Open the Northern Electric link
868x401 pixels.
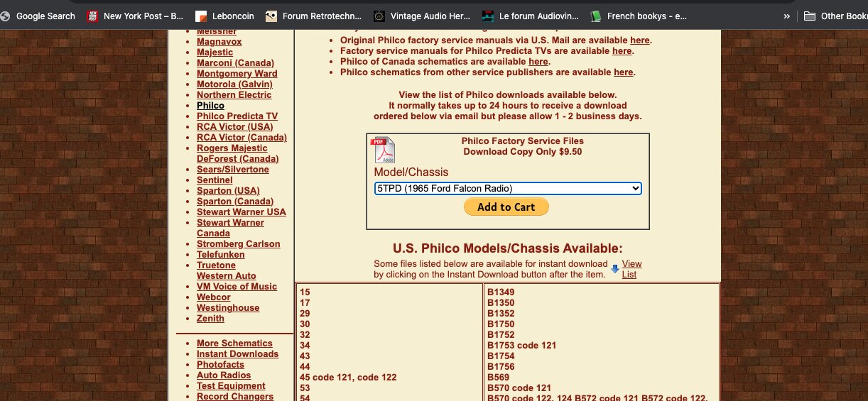234,95
